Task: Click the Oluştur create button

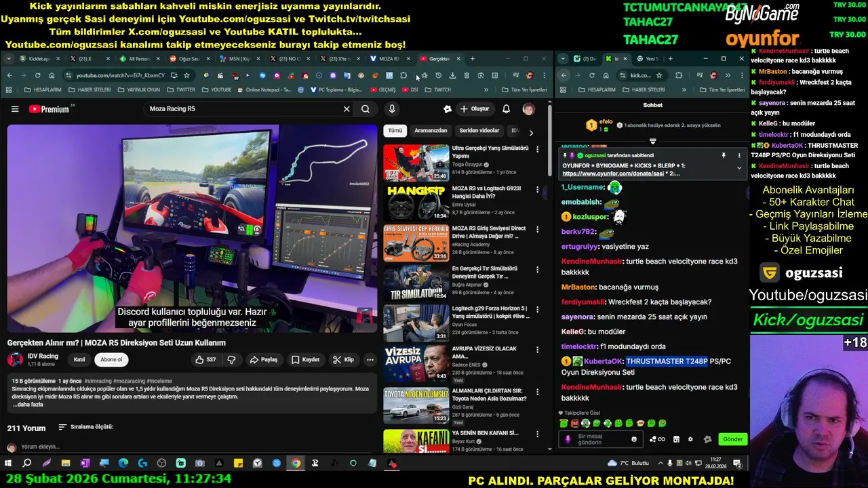Action: click(x=475, y=109)
